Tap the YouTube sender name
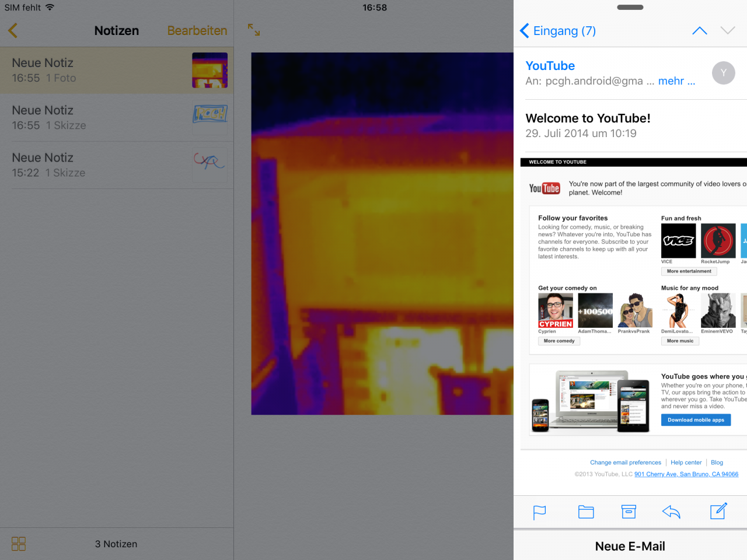Screen dimensions: 747x560 550,66
